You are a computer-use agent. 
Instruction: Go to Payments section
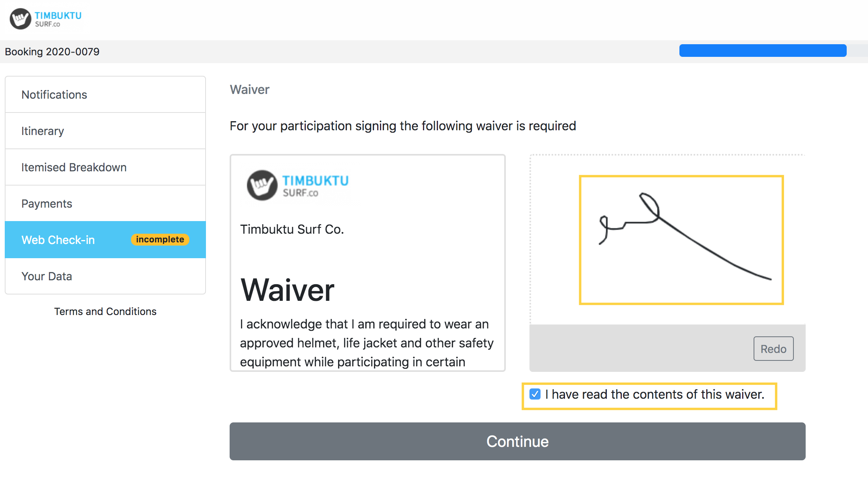(x=105, y=204)
